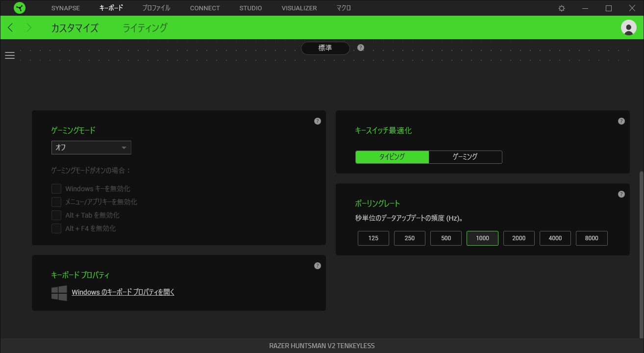Open the CONNECT tab
The width and height of the screenshot is (644, 353).
coord(205,8)
